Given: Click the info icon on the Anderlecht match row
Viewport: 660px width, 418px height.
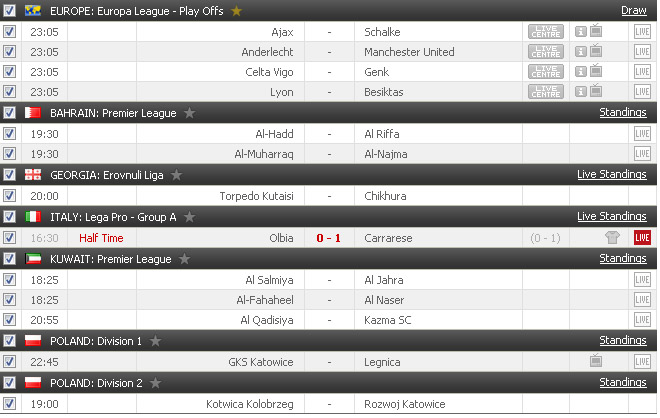Looking at the screenshot, I should tap(580, 52).
